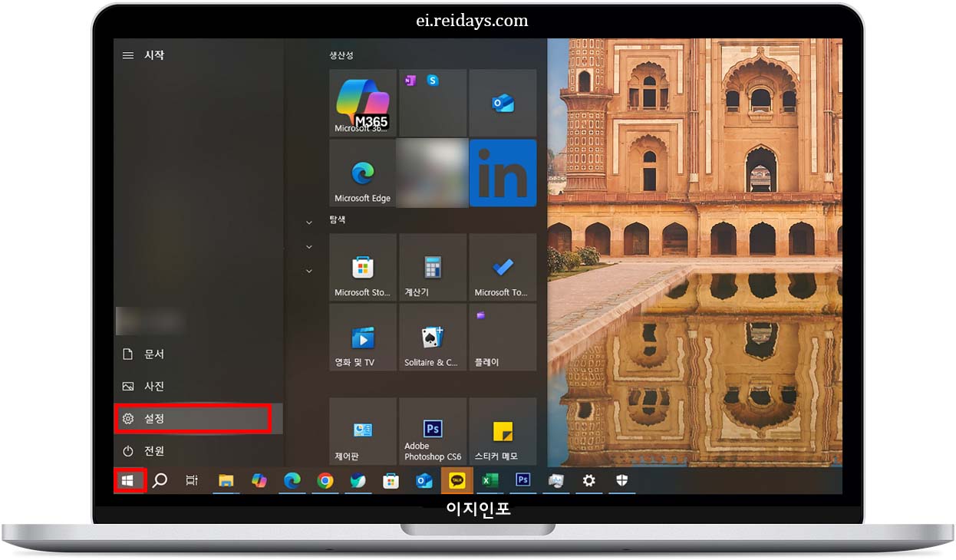The image size is (956, 560).
Task: Select 설정 in the highlighted sidebar entry
Action: (153, 418)
